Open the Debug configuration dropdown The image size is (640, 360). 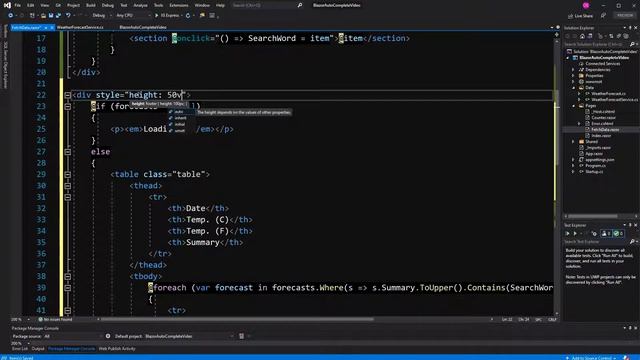pyautogui.click(x=101, y=16)
